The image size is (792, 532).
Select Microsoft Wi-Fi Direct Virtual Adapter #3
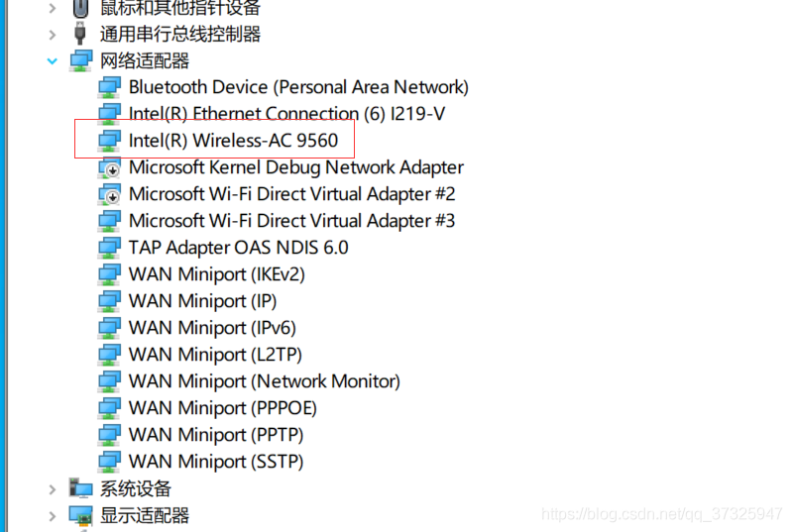[292, 221]
